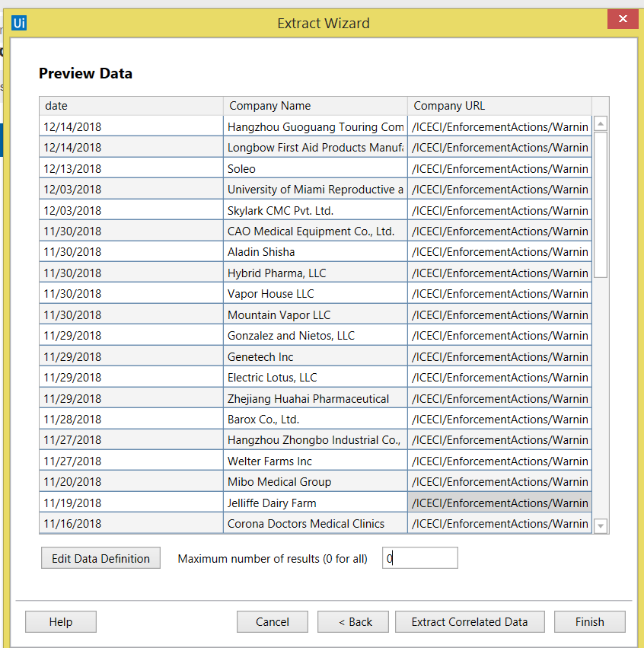Select the Hangzhou Guoguang Touring cell
Screen dimensions: 644x648
315,126
